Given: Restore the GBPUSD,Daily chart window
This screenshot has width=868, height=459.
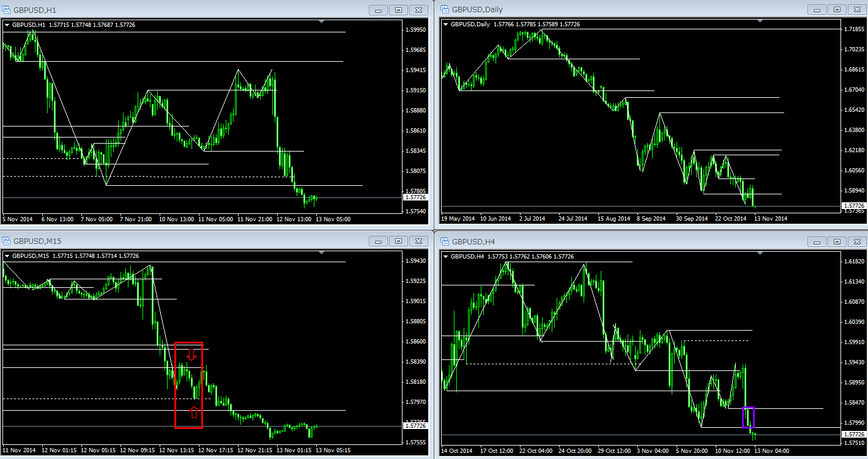Looking at the screenshot, I should point(837,10).
